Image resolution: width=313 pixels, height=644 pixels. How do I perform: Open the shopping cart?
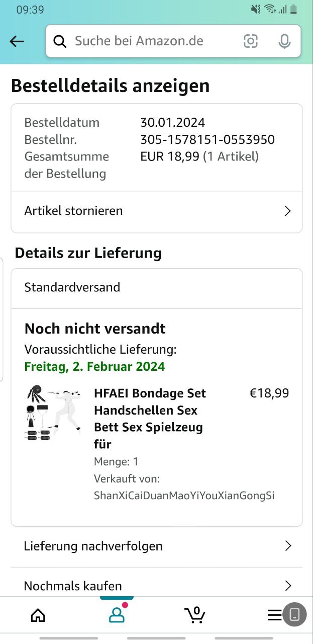point(194,615)
